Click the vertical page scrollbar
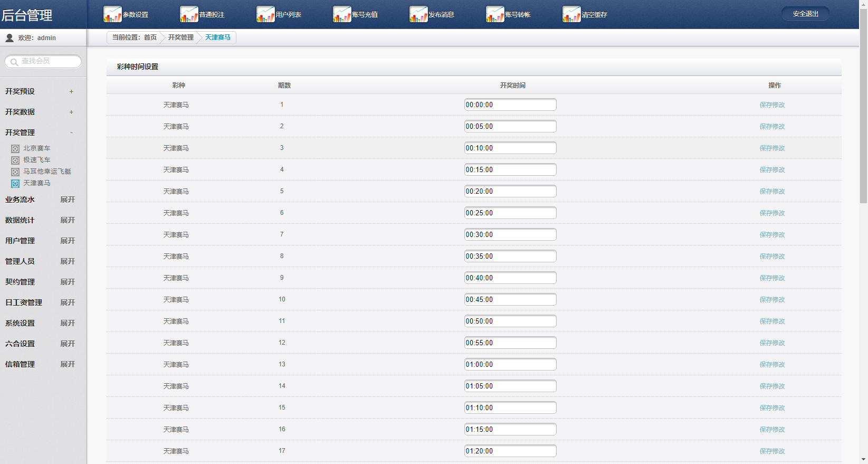Screen dimensions: 868x464 (863, 106)
